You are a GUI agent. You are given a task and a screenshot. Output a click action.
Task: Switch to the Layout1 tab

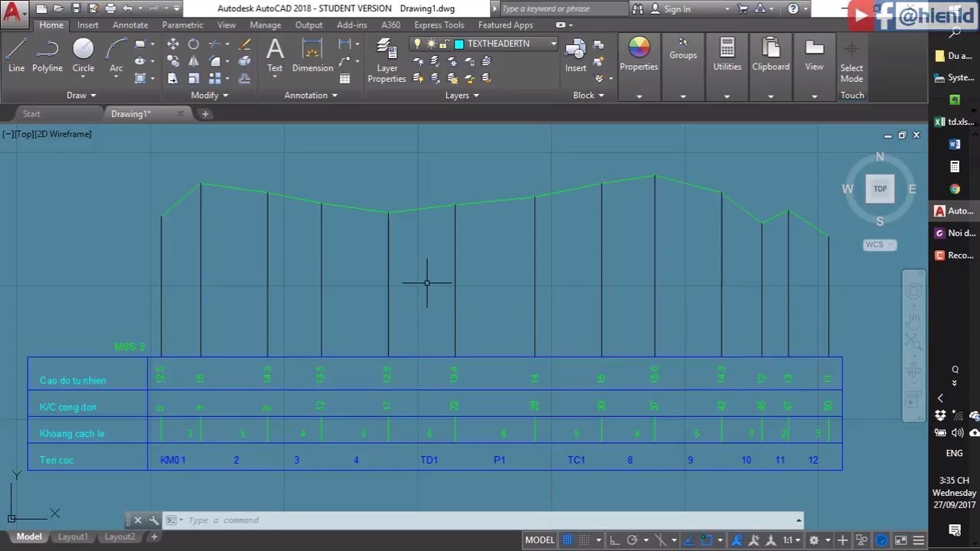(x=73, y=536)
